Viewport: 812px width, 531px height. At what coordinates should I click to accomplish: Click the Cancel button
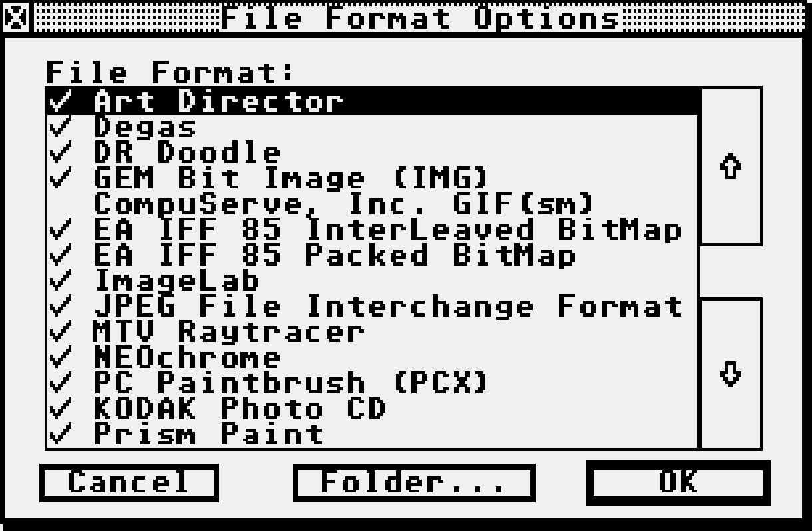click(x=129, y=483)
